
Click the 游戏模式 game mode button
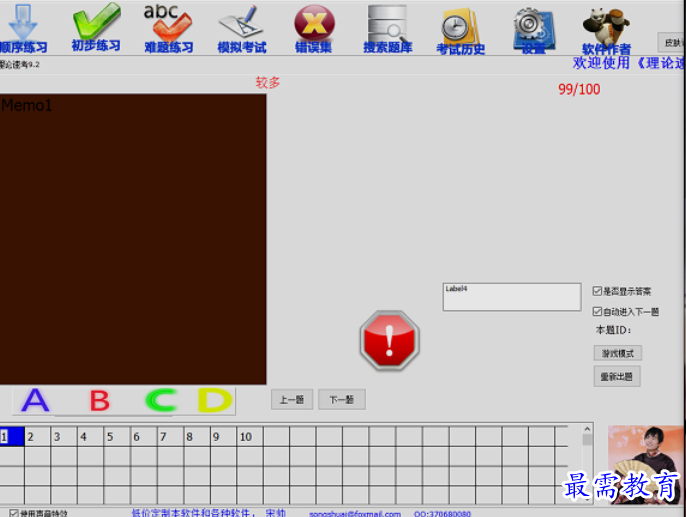[x=617, y=353]
